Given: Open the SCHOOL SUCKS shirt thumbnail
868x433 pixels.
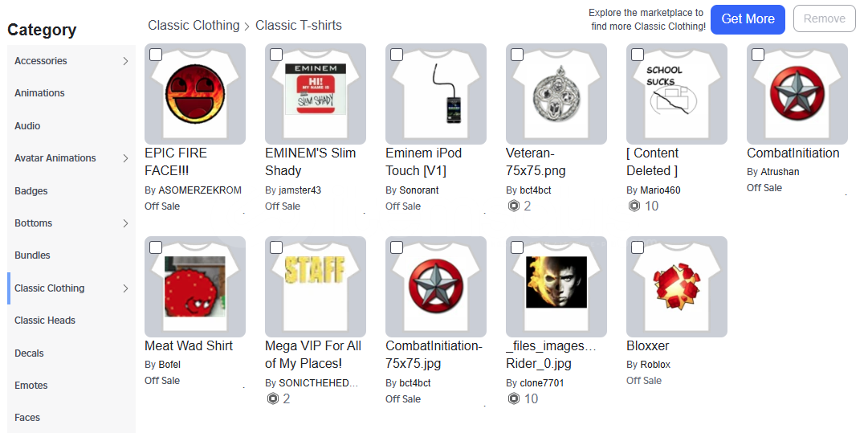Looking at the screenshot, I should 677,94.
